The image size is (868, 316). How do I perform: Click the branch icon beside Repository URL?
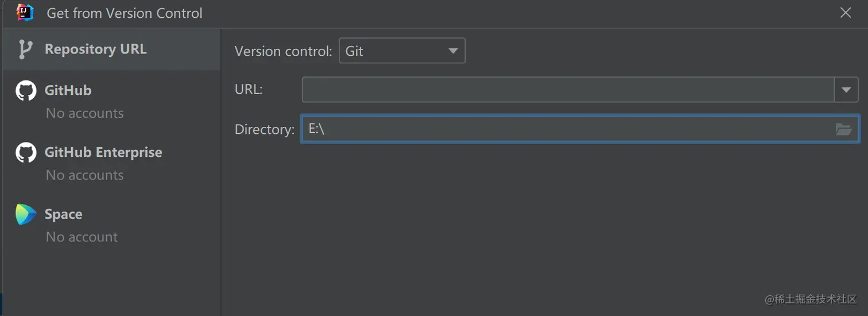click(25, 49)
